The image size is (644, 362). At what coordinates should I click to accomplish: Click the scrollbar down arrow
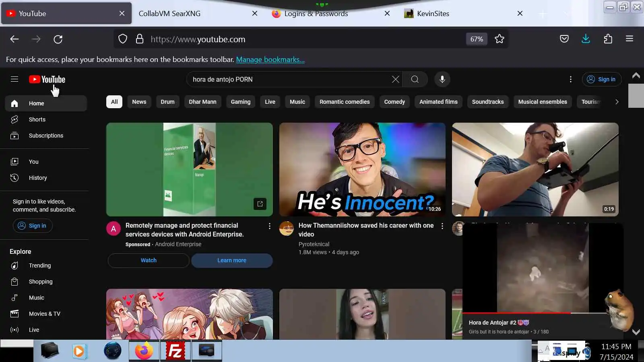[636, 332]
